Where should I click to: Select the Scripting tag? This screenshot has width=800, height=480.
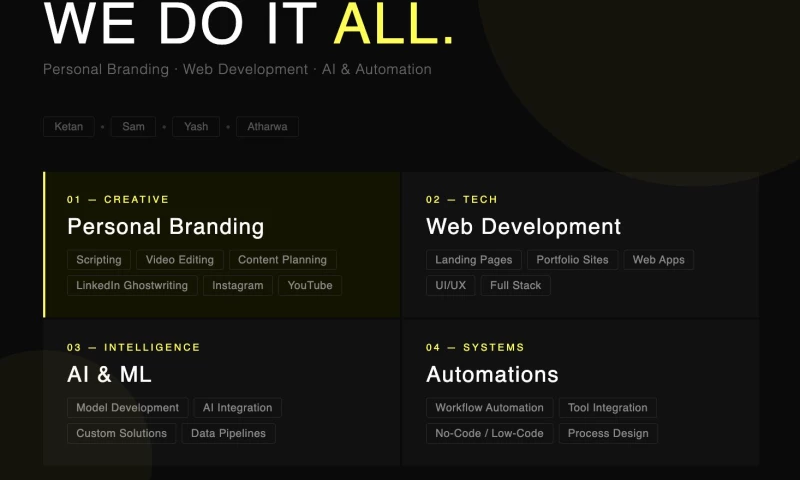pos(99,260)
